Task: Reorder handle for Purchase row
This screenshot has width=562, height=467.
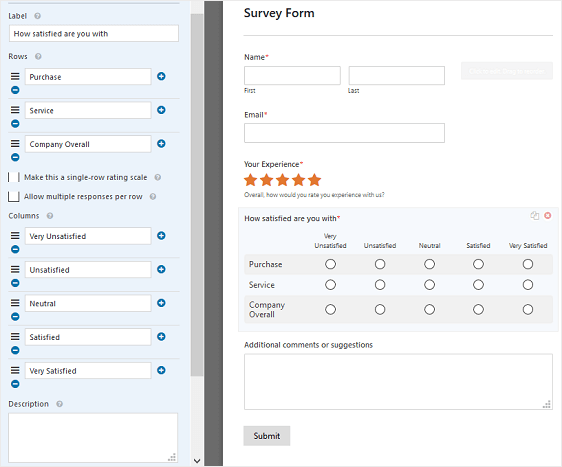Action: (x=15, y=76)
